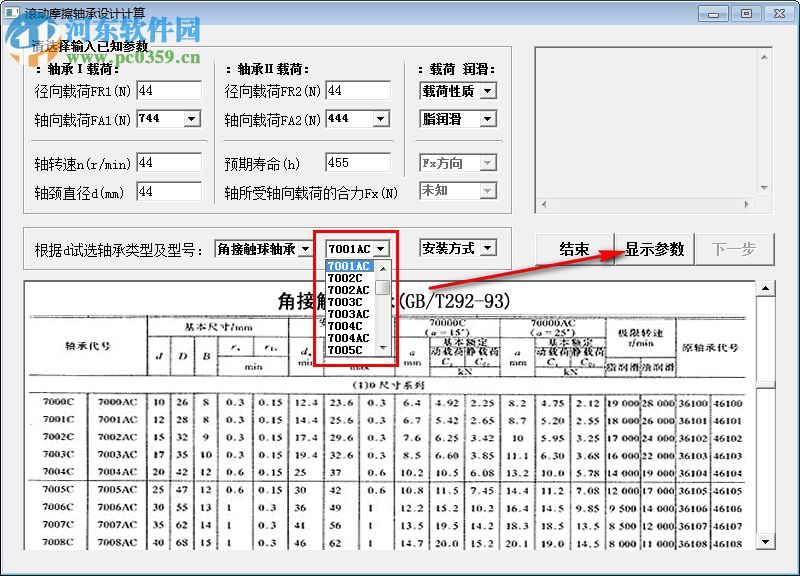
Task: Expand the 轴向载荷FA2 value dropdown arrow
Action: pos(380,118)
